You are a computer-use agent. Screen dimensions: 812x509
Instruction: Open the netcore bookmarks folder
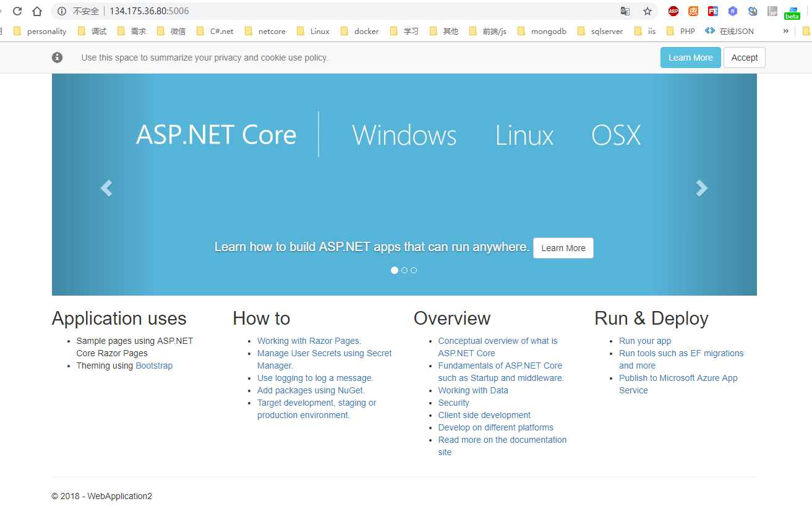click(x=265, y=31)
